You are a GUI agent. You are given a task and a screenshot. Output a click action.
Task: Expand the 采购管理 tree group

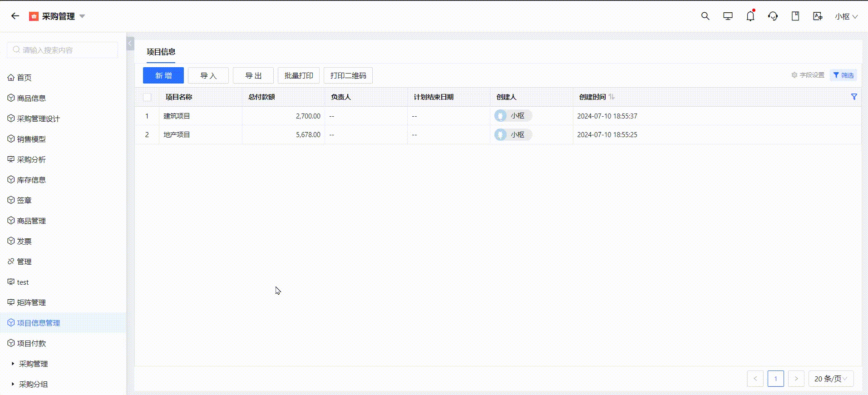click(x=13, y=364)
